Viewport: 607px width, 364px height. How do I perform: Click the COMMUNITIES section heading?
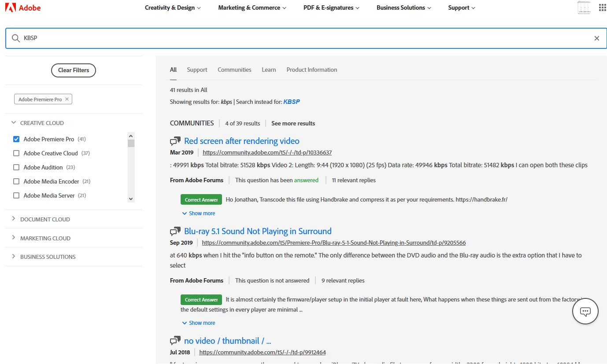pos(192,123)
